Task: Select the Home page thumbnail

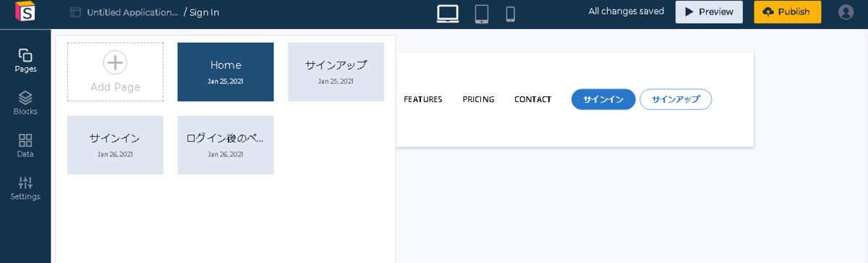Action: [x=226, y=72]
